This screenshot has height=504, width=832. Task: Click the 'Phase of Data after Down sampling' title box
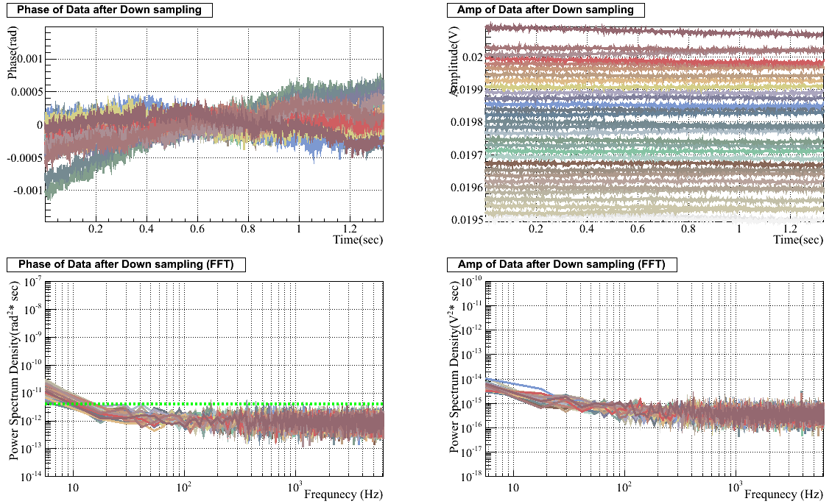(110, 10)
